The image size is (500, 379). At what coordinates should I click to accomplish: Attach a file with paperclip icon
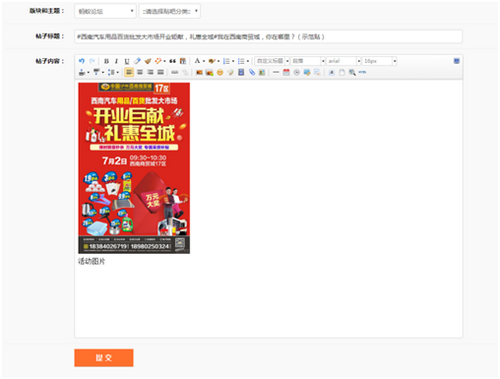click(252, 72)
